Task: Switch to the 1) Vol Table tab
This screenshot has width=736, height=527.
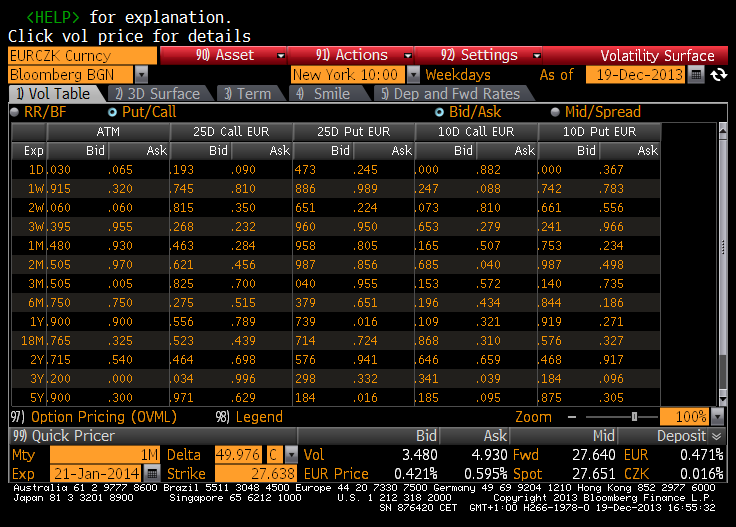Action: point(55,94)
